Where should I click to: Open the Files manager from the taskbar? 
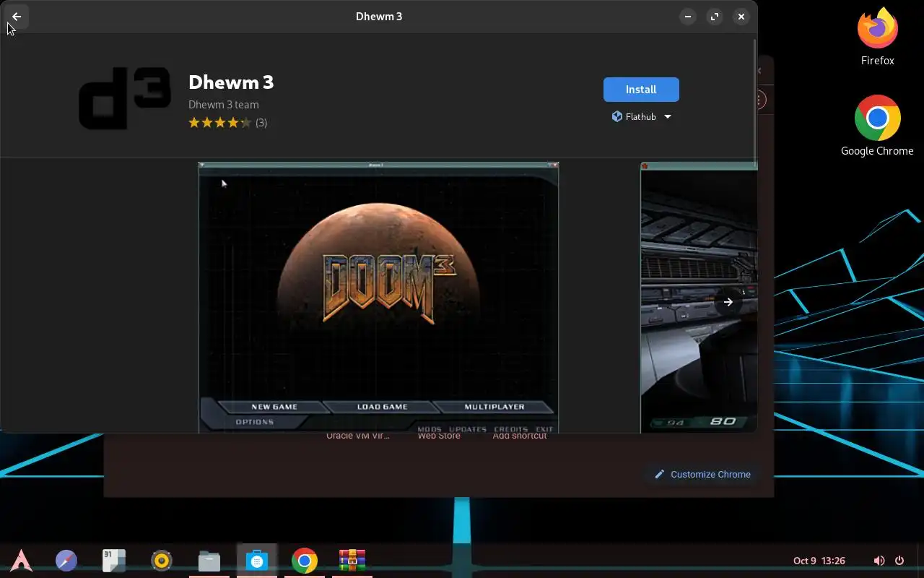pos(209,561)
